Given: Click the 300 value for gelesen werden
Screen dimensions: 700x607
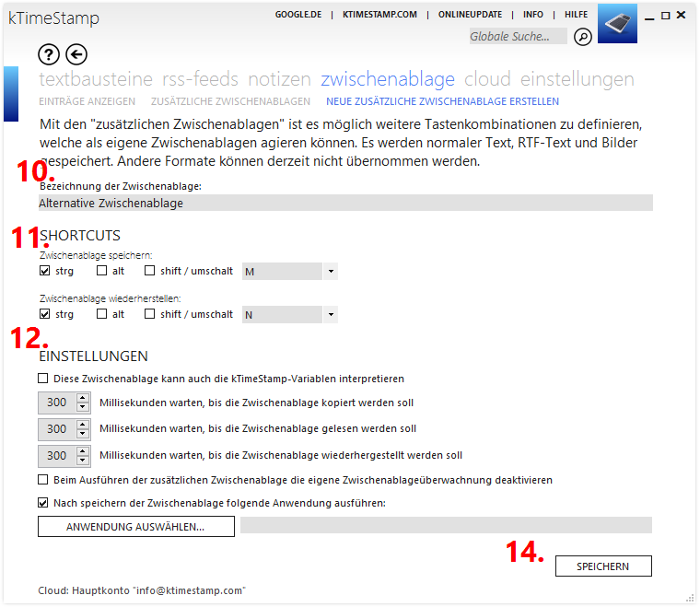Looking at the screenshot, I should click(57, 429).
